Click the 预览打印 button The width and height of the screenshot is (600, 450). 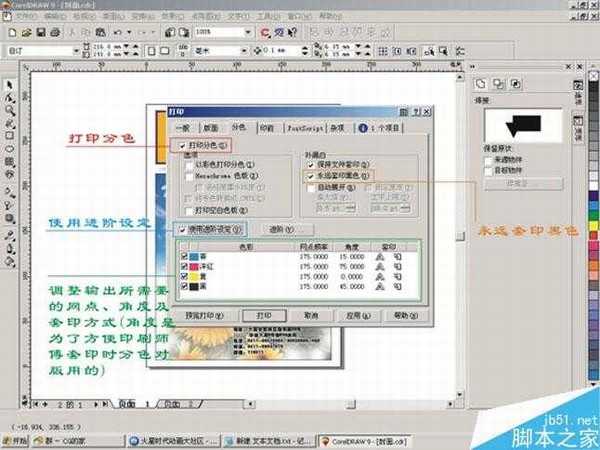(x=204, y=316)
